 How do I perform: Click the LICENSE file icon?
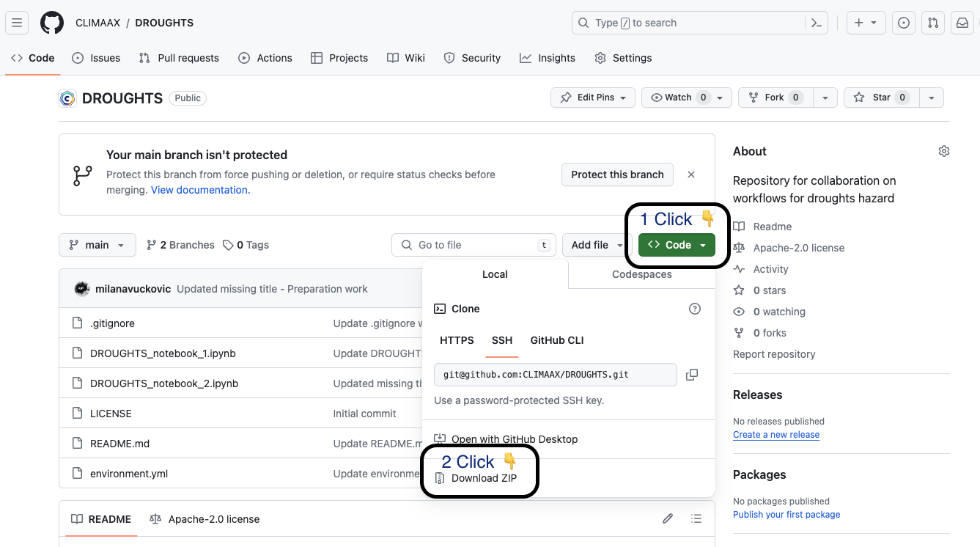[78, 414]
